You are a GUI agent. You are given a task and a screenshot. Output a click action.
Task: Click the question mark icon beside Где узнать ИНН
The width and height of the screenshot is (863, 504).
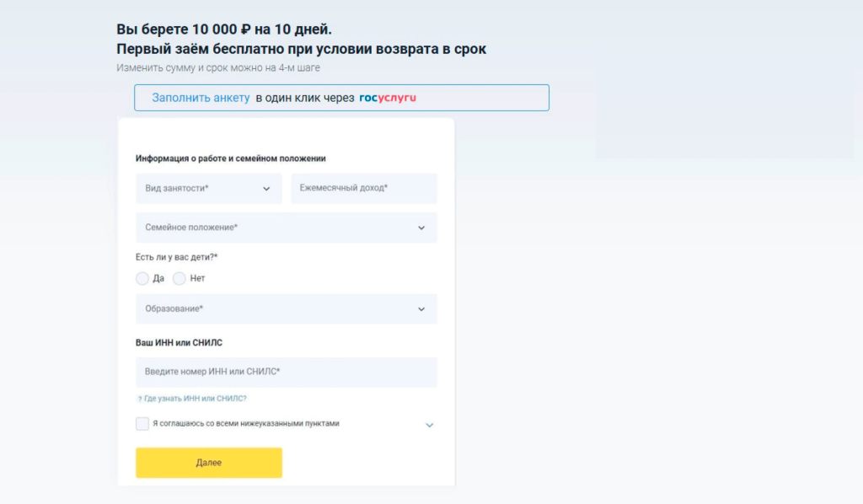tap(140, 399)
